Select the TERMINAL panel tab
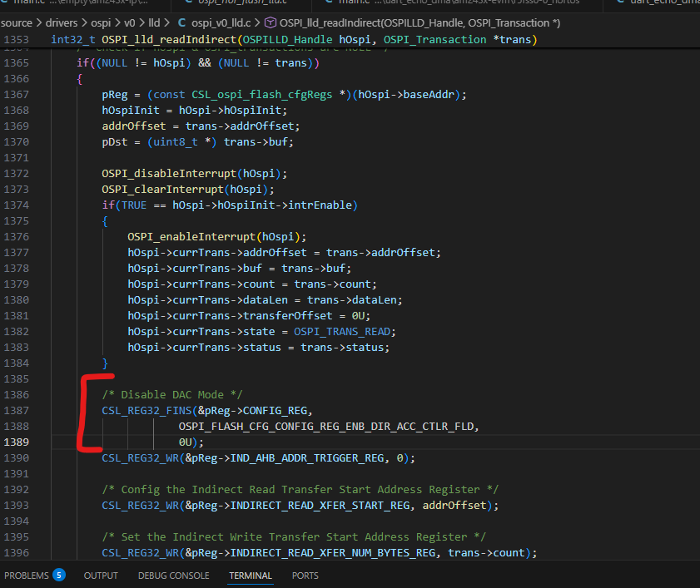Image resolution: width=700 pixels, height=588 pixels. [x=251, y=576]
